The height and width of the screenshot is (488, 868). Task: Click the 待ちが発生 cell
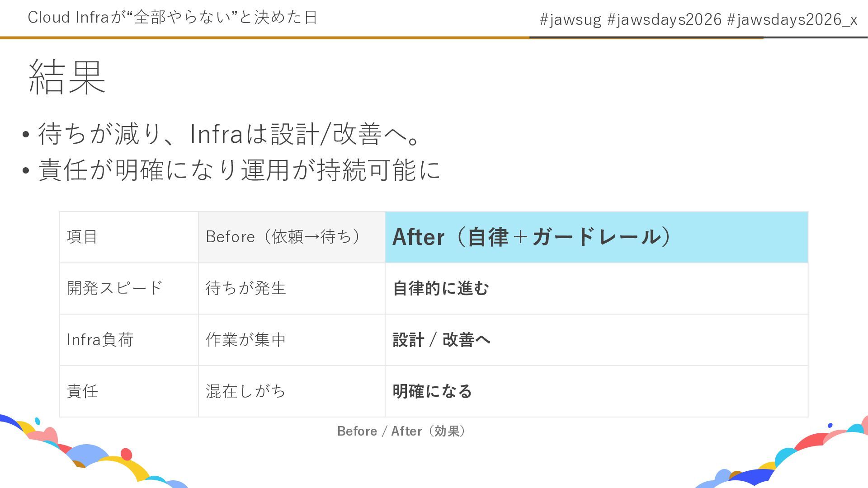click(x=246, y=288)
